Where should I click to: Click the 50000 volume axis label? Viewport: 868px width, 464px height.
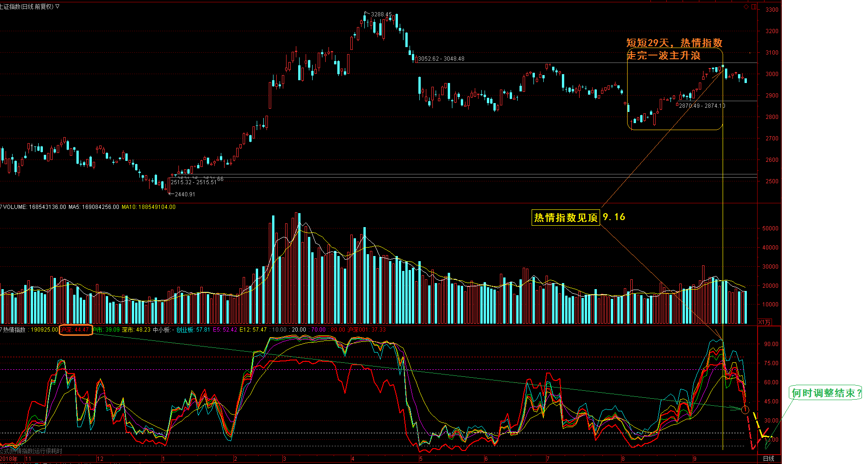click(770, 229)
